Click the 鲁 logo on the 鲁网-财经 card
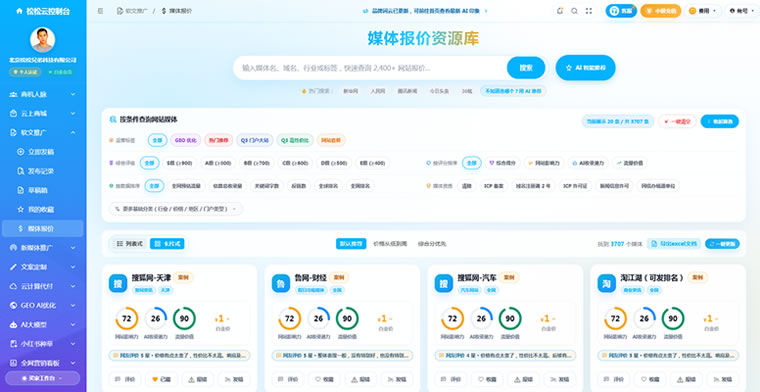Image resolution: width=760 pixels, height=392 pixels. coord(281,283)
